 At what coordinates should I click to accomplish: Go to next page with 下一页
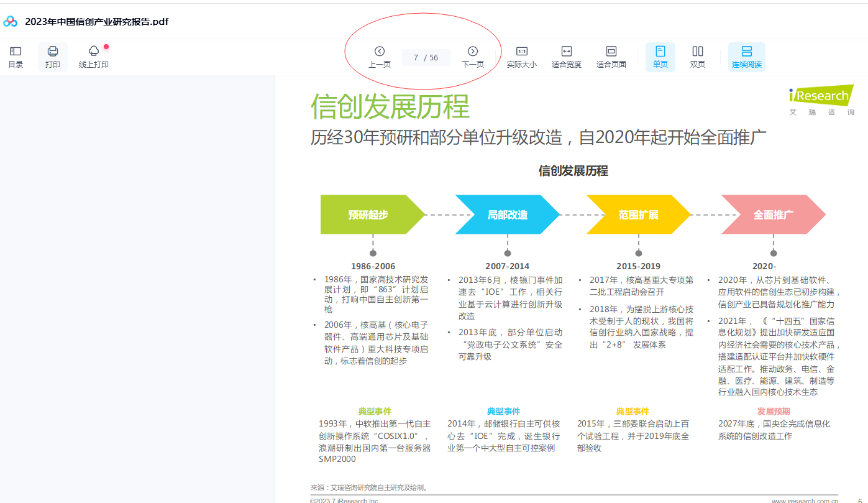pos(473,57)
